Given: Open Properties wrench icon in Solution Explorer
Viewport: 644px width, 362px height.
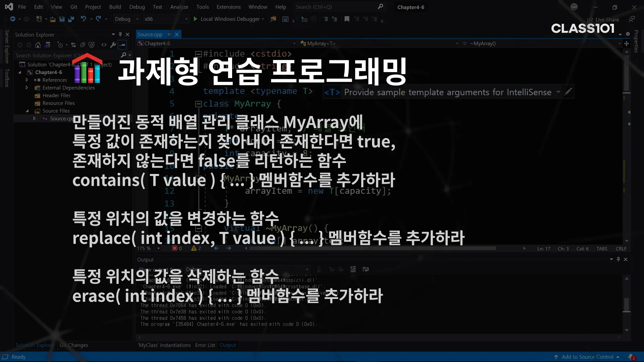Looking at the screenshot, I should click(113, 45).
